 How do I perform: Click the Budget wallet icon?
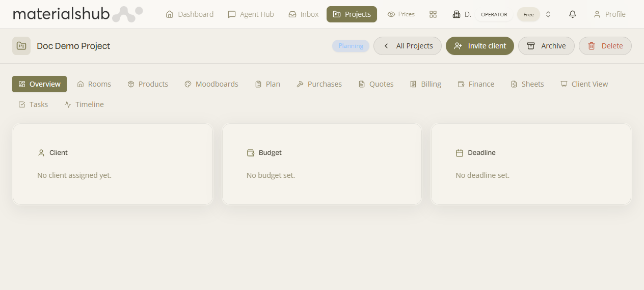pyautogui.click(x=251, y=153)
